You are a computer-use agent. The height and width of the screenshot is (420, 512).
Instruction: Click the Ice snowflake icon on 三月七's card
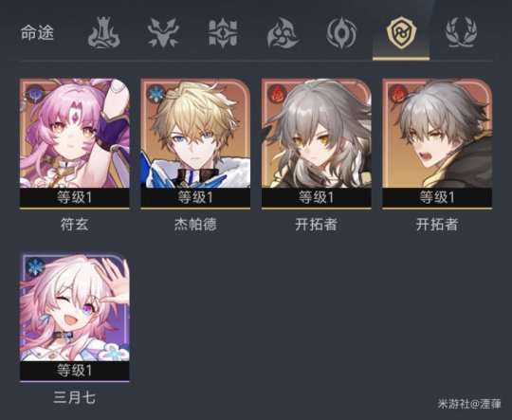35,266
